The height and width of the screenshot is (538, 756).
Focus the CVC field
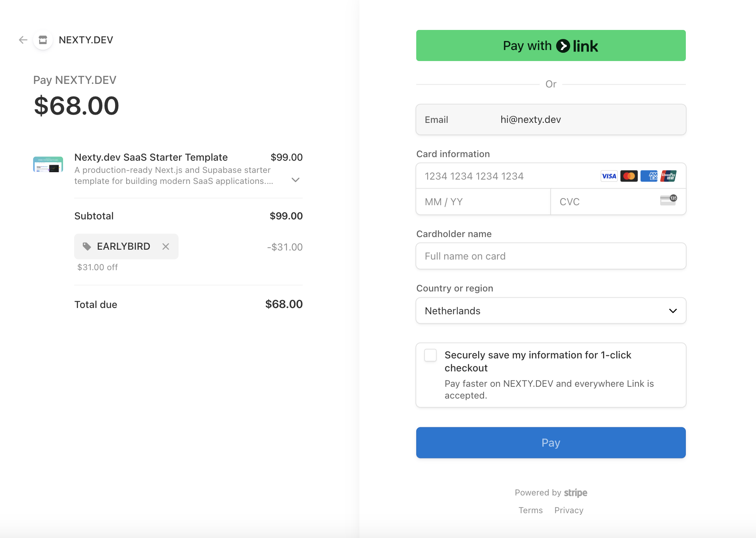point(618,202)
